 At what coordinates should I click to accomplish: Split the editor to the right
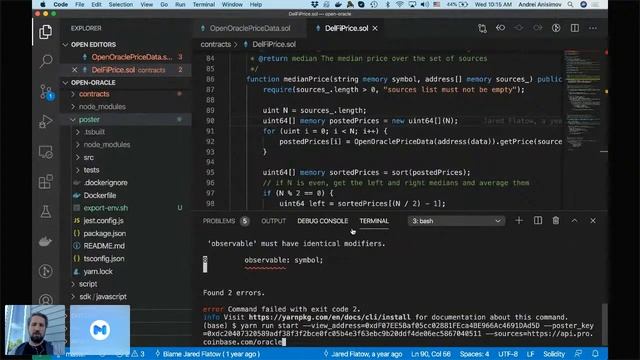click(575, 28)
